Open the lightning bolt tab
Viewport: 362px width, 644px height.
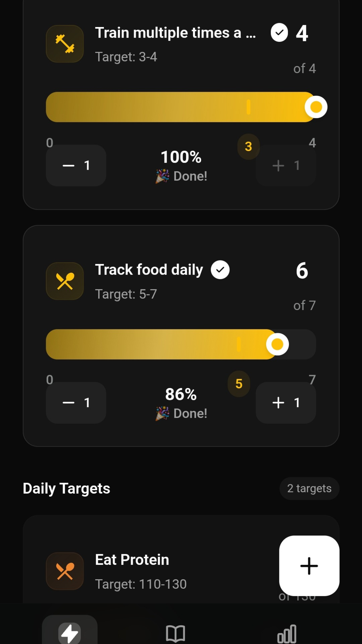(x=70, y=633)
